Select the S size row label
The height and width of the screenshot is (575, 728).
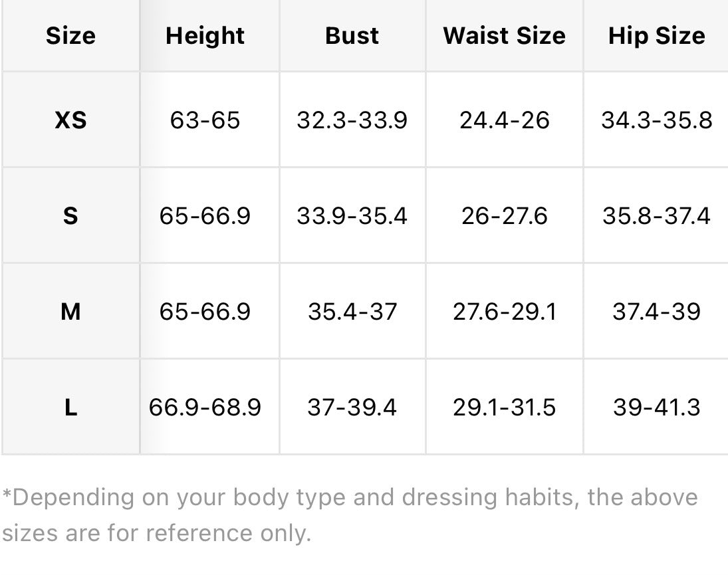point(70,216)
